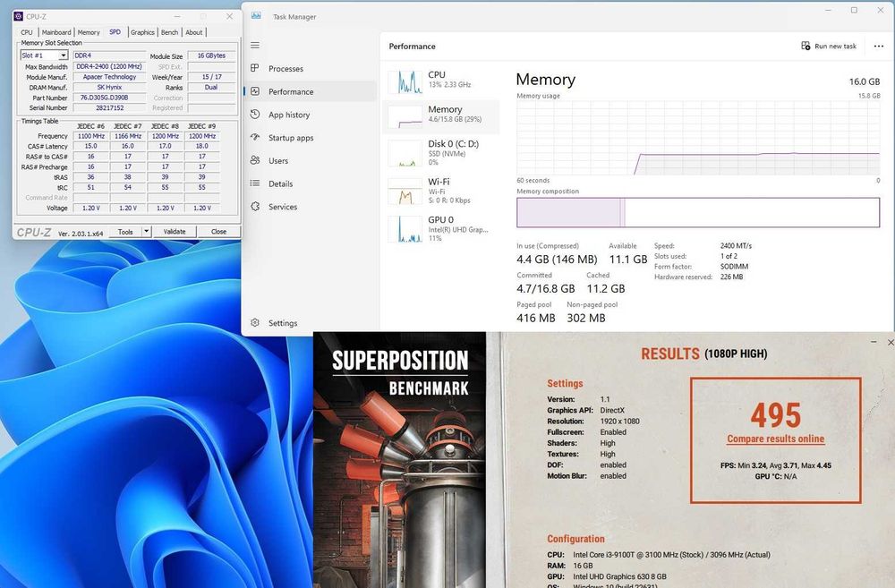Click the Form factor value SODIMM
This screenshot has height=588, width=895.
734,267
